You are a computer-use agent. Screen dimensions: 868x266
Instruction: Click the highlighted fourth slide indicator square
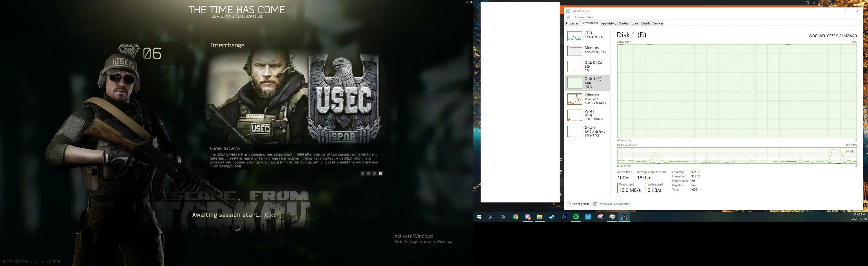coord(380,173)
